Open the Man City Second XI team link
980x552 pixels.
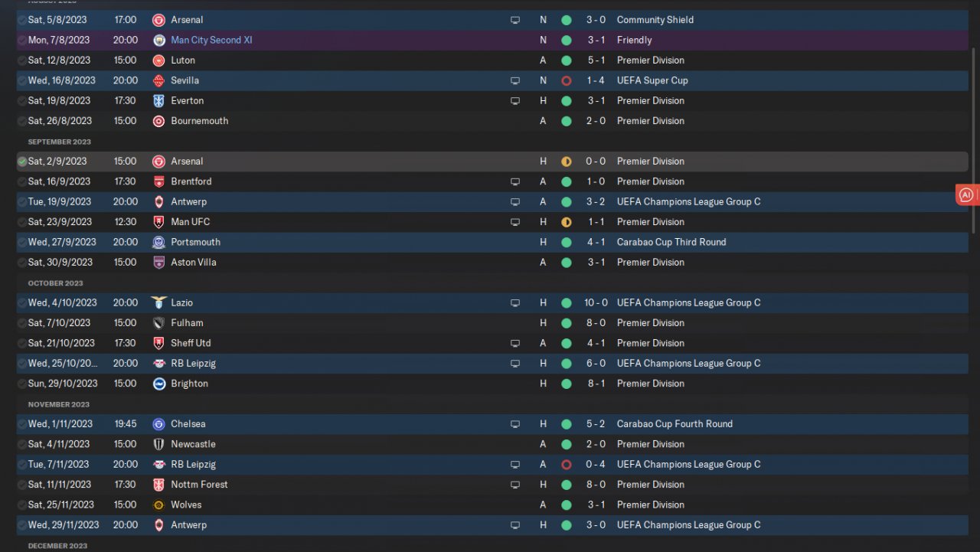(x=211, y=40)
